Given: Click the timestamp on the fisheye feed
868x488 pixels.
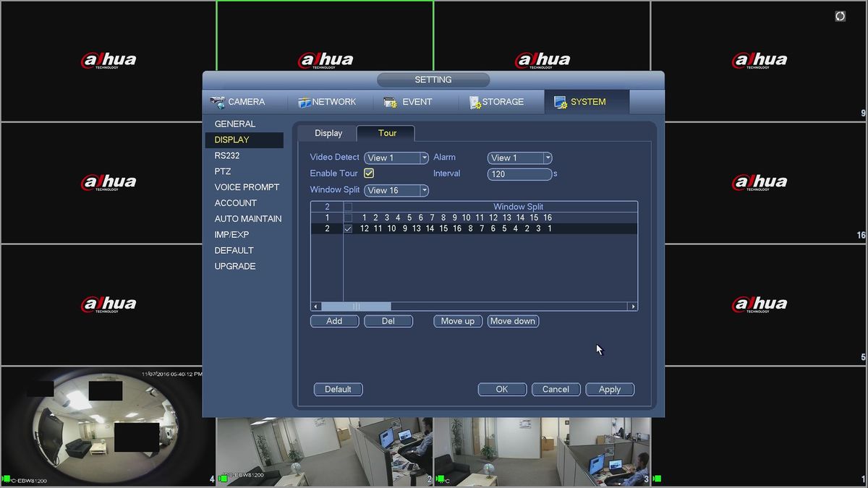Looking at the screenshot, I should (x=171, y=374).
